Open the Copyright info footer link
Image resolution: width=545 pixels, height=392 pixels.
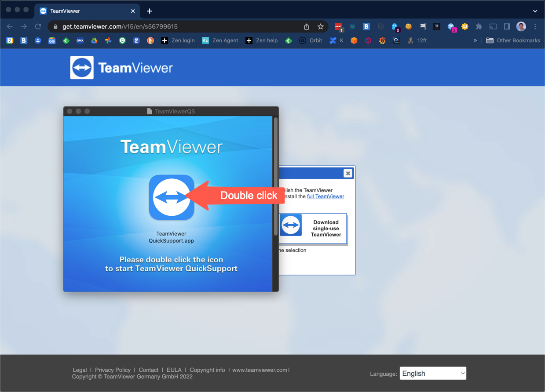tap(207, 370)
